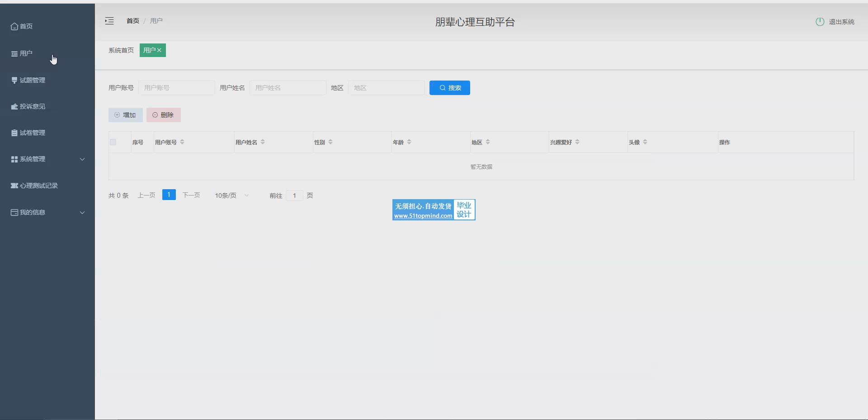The width and height of the screenshot is (868, 420).
Task: Sort by 头像 column arrows
Action: click(x=645, y=142)
